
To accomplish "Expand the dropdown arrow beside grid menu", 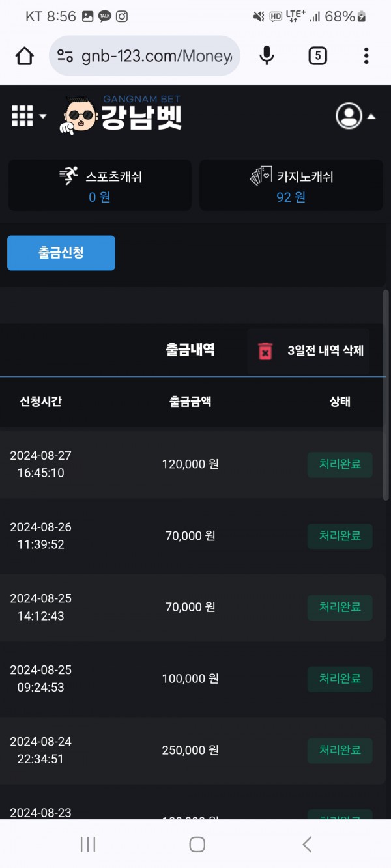I will click(x=43, y=117).
